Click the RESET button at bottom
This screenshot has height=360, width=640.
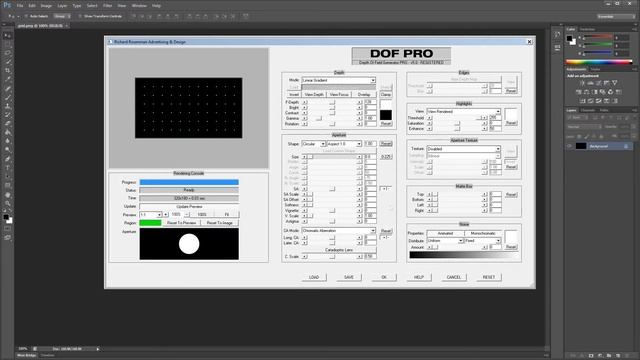(489, 277)
